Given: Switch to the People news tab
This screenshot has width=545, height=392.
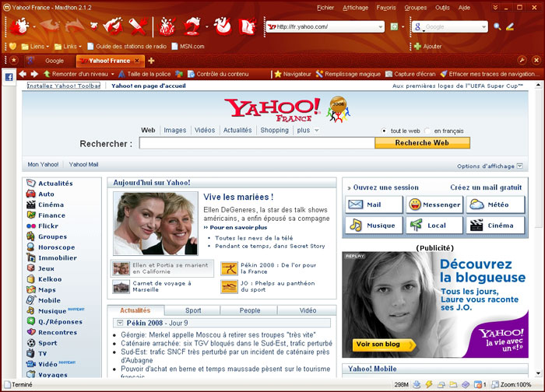Looking at the screenshot, I should pos(250,310).
